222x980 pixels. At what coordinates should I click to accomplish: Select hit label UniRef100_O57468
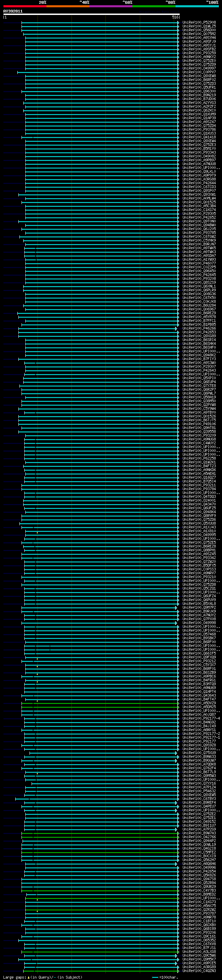pos(199,634)
